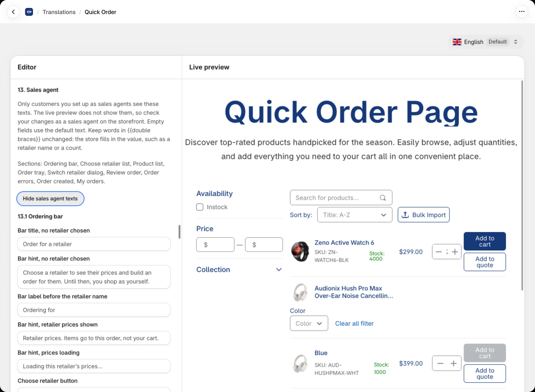Click the Editor panel scrollbar
The height and width of the screenshot is (392, 535).
tap(179, 232)
